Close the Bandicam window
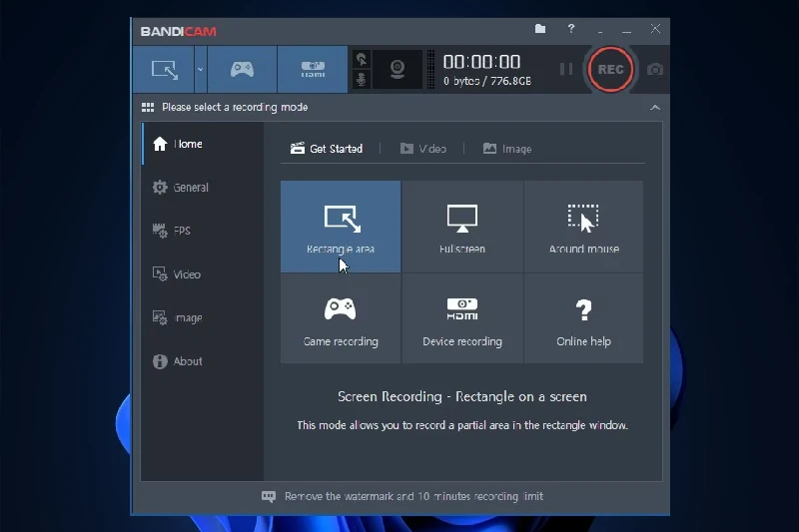The image size is (799, 532). point(655,29)
